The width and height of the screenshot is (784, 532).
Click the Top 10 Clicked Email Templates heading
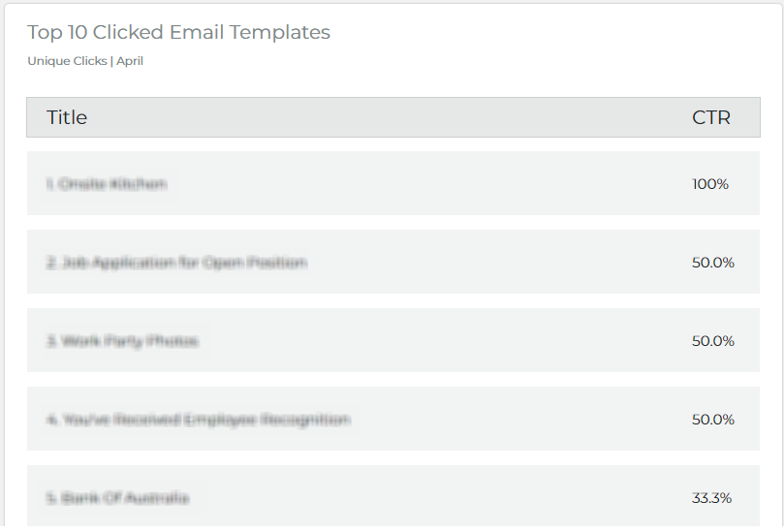pos(178,33)
